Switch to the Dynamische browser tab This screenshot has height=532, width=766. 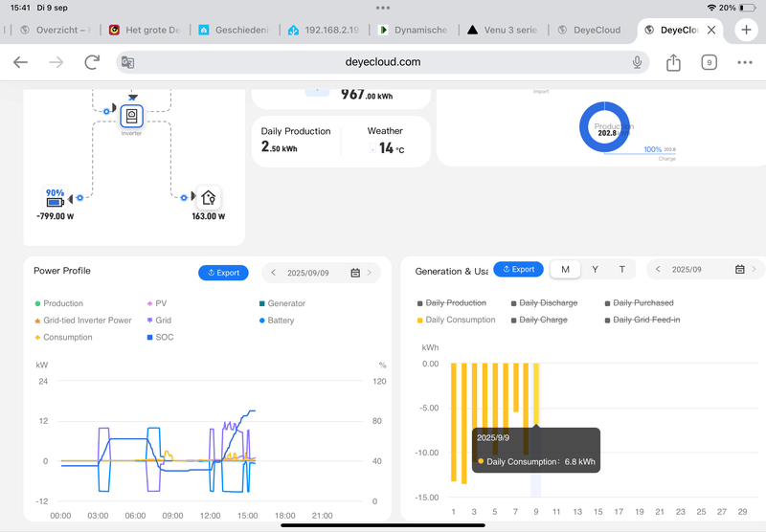(x=415, y=30)
